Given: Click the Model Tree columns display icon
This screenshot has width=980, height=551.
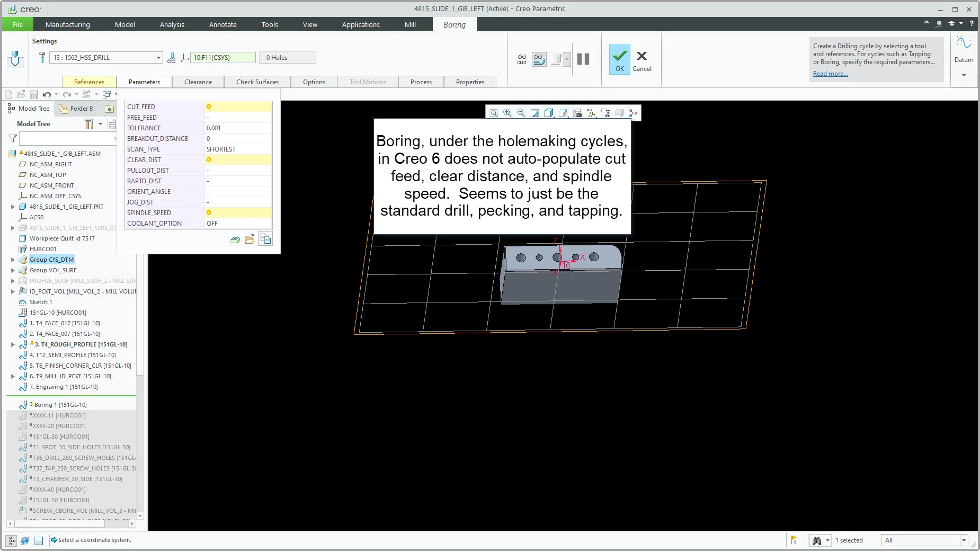Looking at the screenshot, I should tap(112, 124).
